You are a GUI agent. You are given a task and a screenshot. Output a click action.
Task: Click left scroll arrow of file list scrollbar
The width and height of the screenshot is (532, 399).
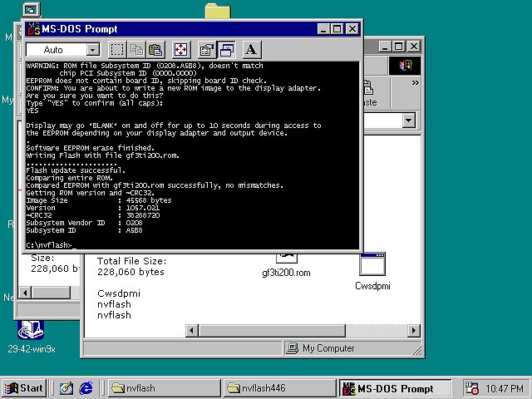(192, 331)
